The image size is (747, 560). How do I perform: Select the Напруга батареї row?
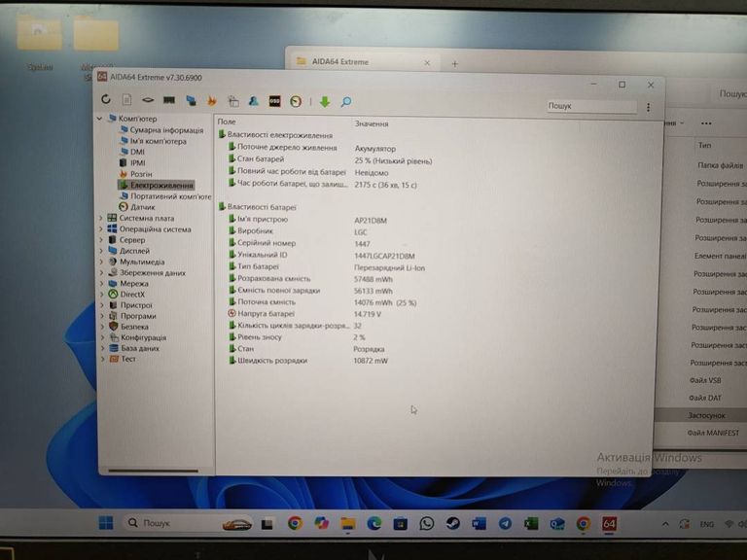[x=304, y=314]
